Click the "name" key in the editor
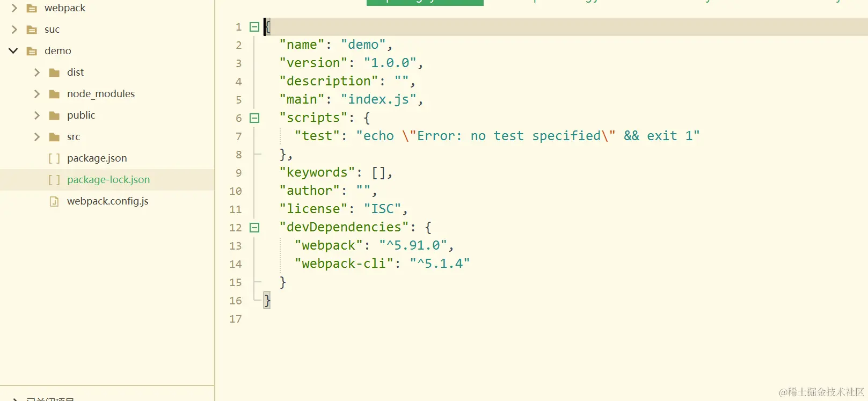 [x=302, y=45]
